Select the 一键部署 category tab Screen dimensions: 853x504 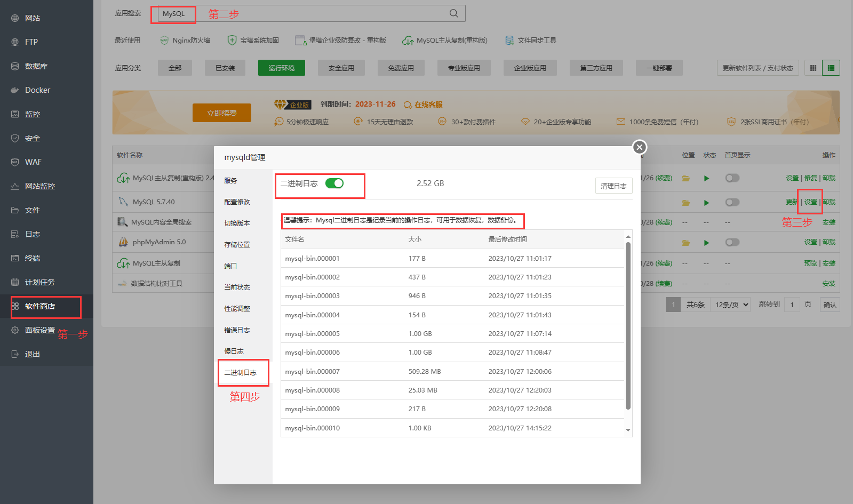(x=659, y=68)
